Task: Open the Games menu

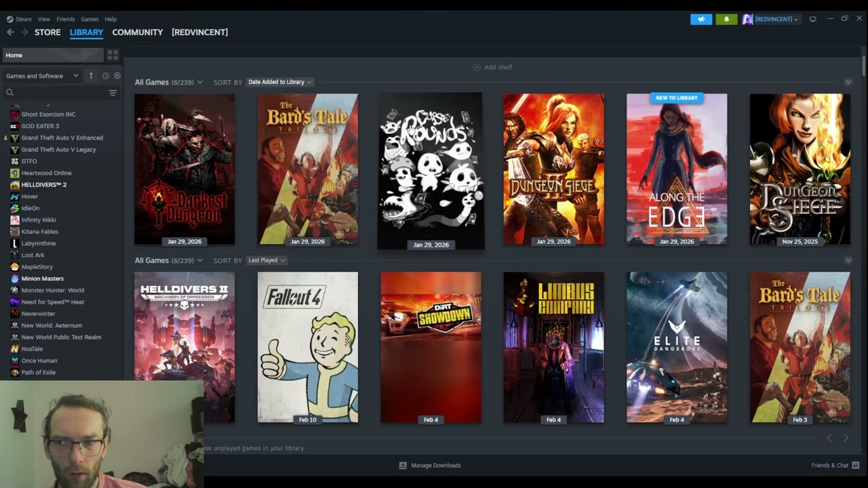Action: 90,19
